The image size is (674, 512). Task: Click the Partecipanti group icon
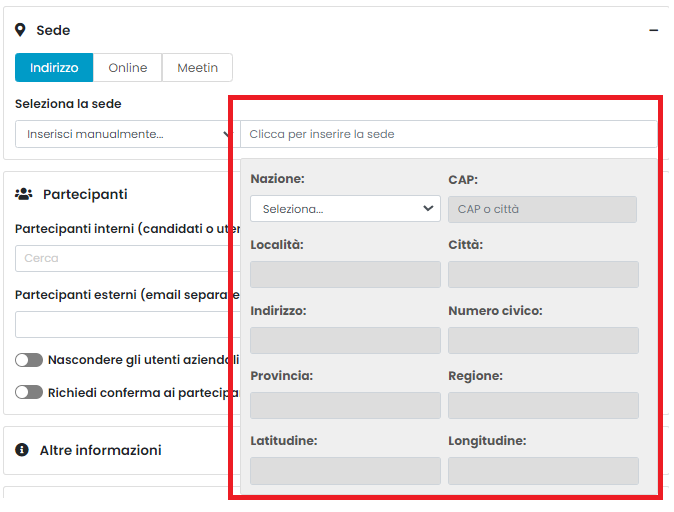24,194
